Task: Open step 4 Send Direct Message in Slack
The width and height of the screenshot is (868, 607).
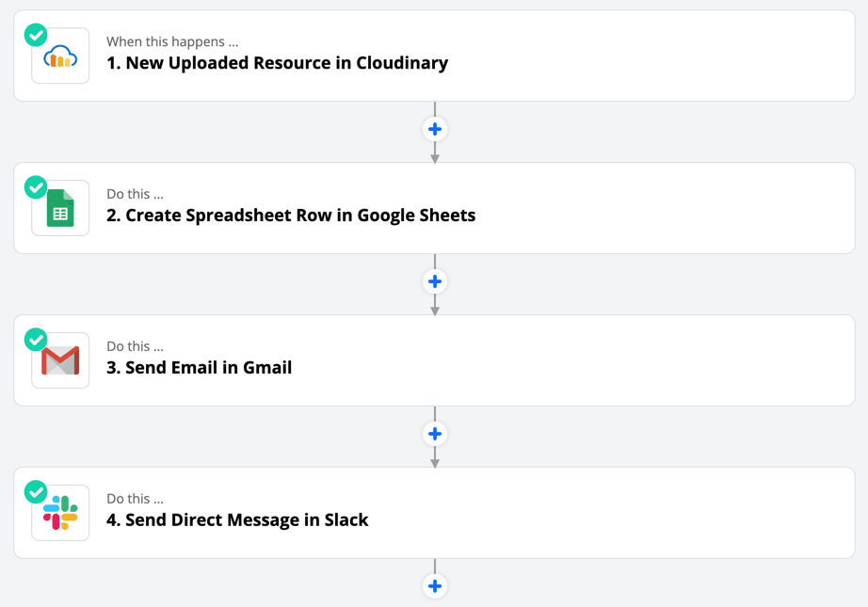Action: tap(435, 513)
